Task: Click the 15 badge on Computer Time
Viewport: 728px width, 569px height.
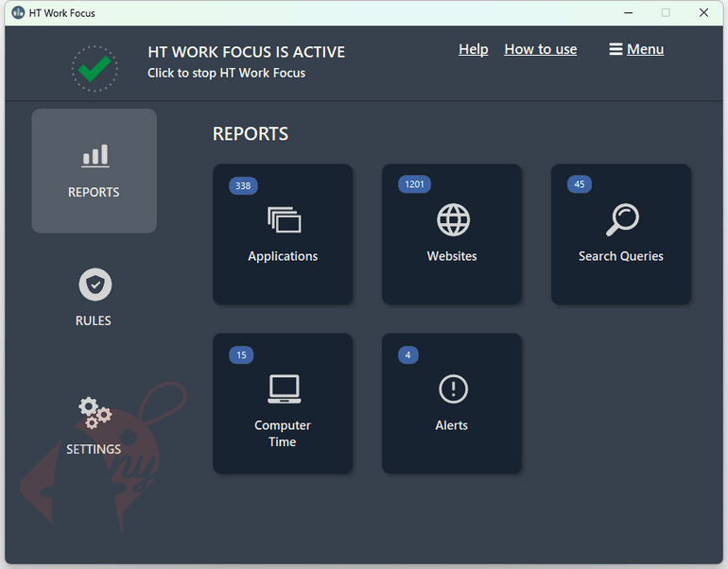Action: [x=241, y=355]
